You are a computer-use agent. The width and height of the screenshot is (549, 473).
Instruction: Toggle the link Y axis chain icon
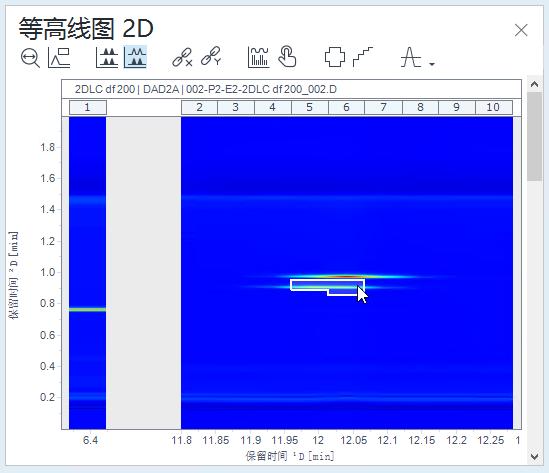pyautogui.click(x=211, y=56)
